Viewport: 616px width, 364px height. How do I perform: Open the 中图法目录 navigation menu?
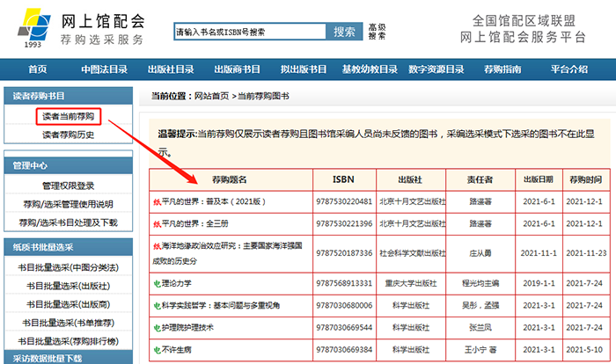(104, 70)
